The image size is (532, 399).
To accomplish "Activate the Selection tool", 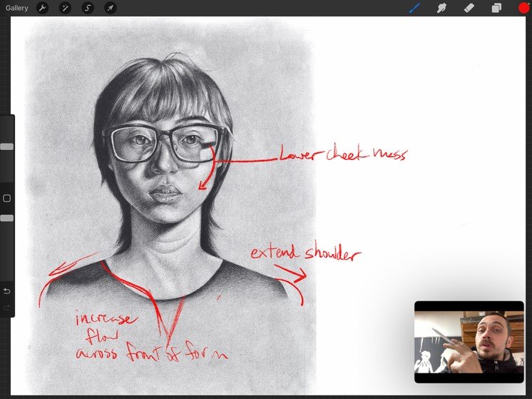I will tap(88, 9).
